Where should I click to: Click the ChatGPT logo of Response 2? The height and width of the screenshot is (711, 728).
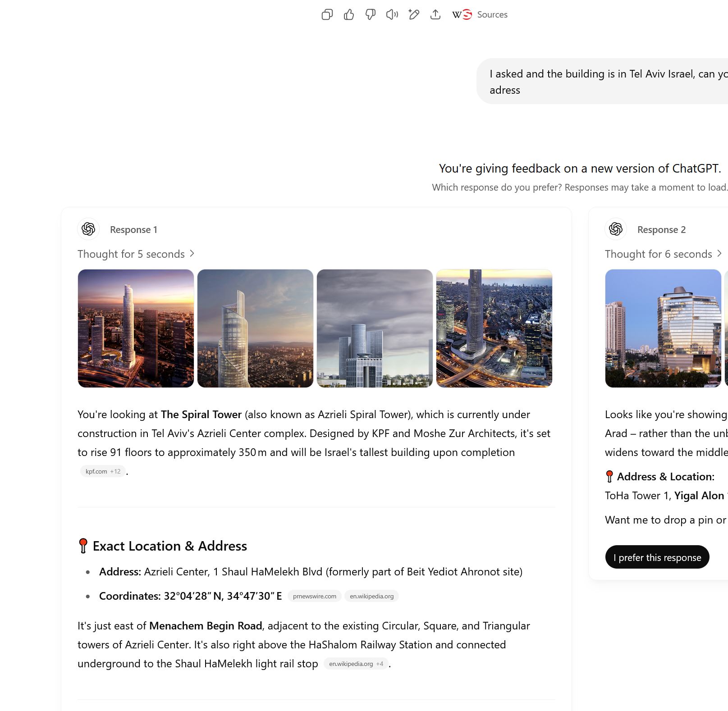[616, 229]
